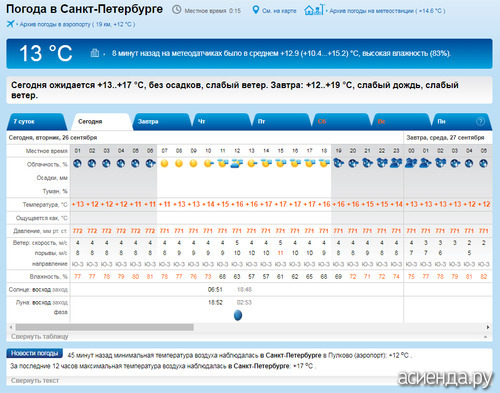Click the sunny icon at 07 hour

tap(164, 163)
